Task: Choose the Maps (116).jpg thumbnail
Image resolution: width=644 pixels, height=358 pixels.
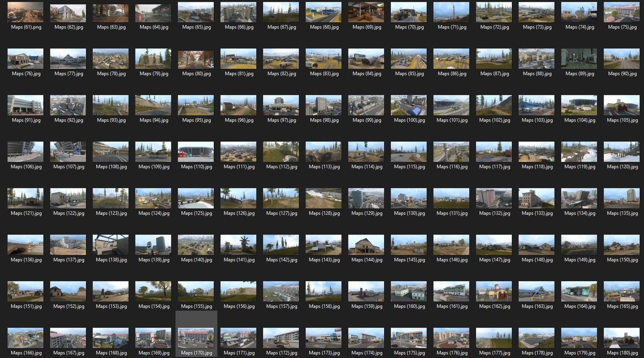Action: (451, 152)
